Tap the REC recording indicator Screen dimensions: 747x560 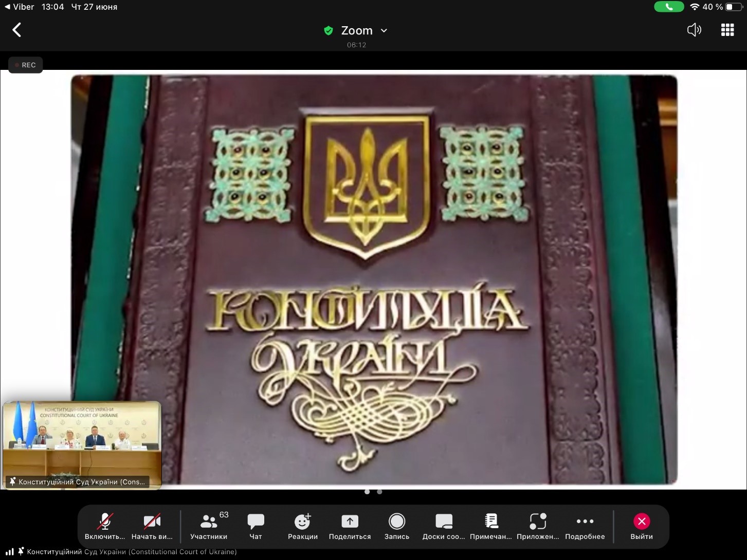coord(26,65)
